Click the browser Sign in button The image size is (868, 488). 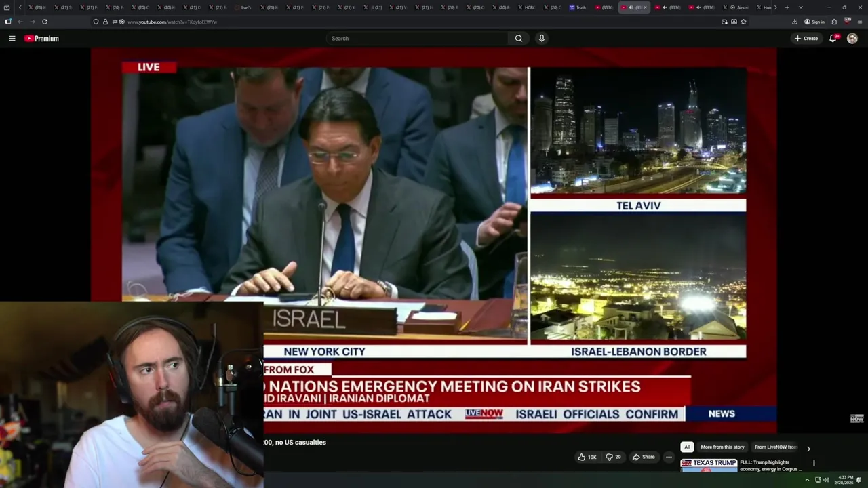pos(814,22)
